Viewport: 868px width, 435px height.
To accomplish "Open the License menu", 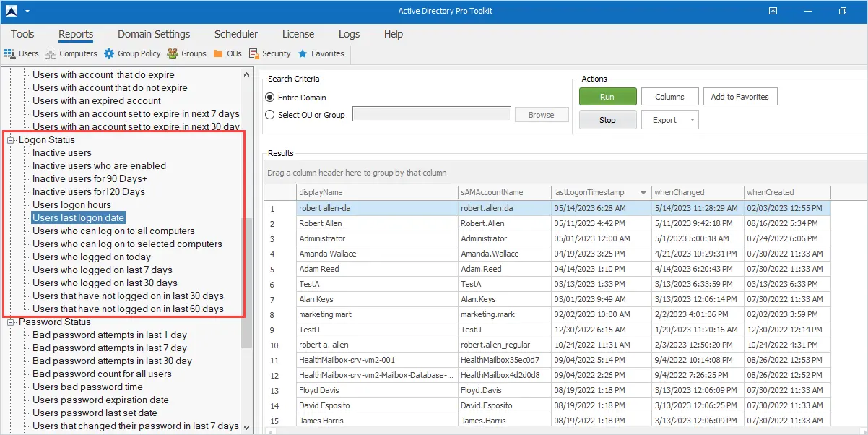I will (x=298, y=34).
